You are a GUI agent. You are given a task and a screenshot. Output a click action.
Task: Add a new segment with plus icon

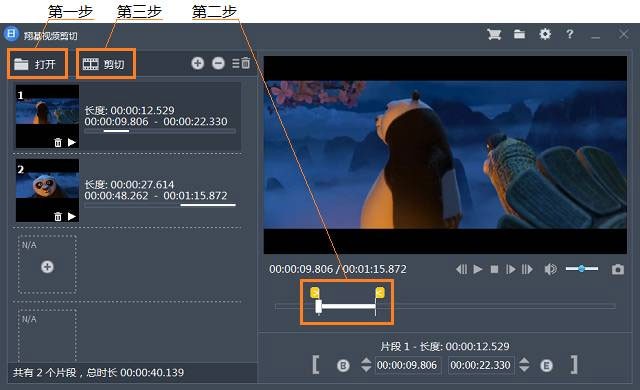point(198,63)
